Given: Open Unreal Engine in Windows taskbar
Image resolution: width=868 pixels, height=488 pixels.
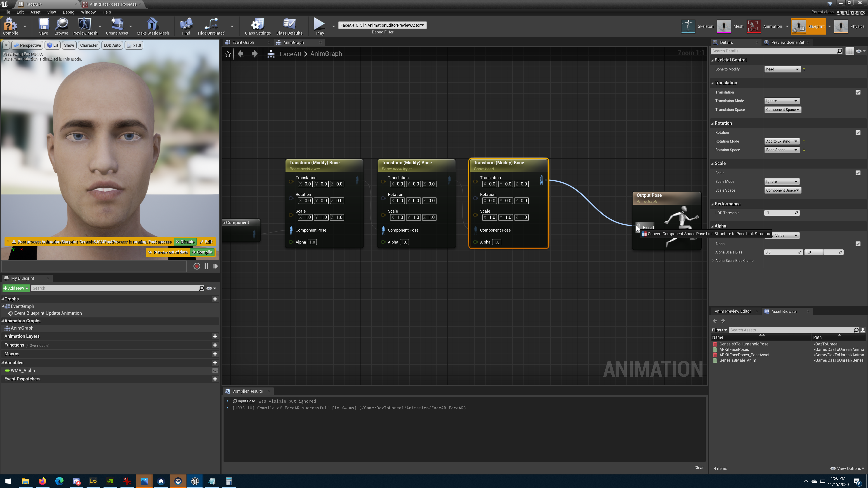Looking at the screenshot, I should coord(195,481).
